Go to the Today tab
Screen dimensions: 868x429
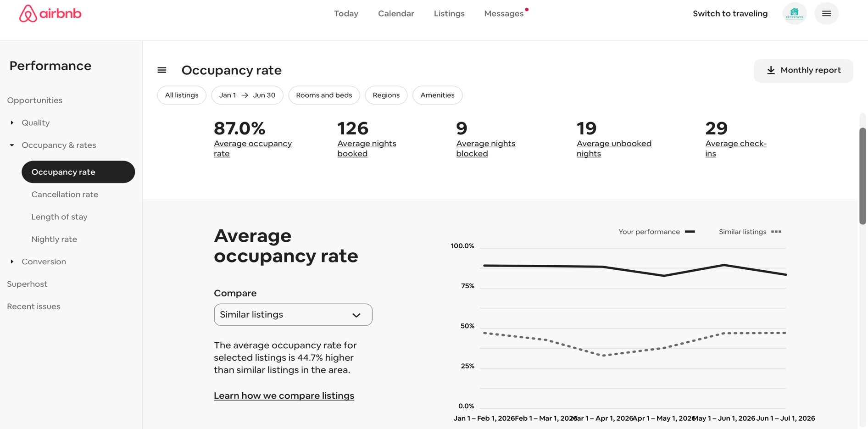point(346,14)
